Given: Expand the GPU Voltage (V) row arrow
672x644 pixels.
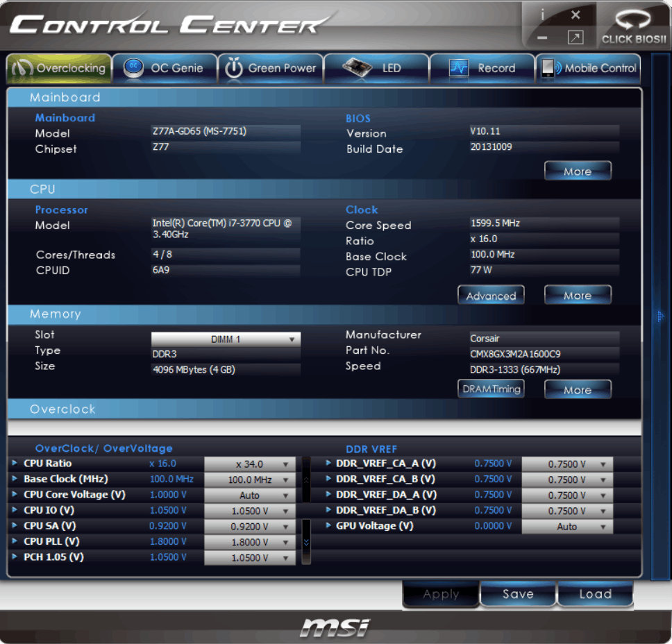Looking at the screenshot, I should tap(328, 525).
